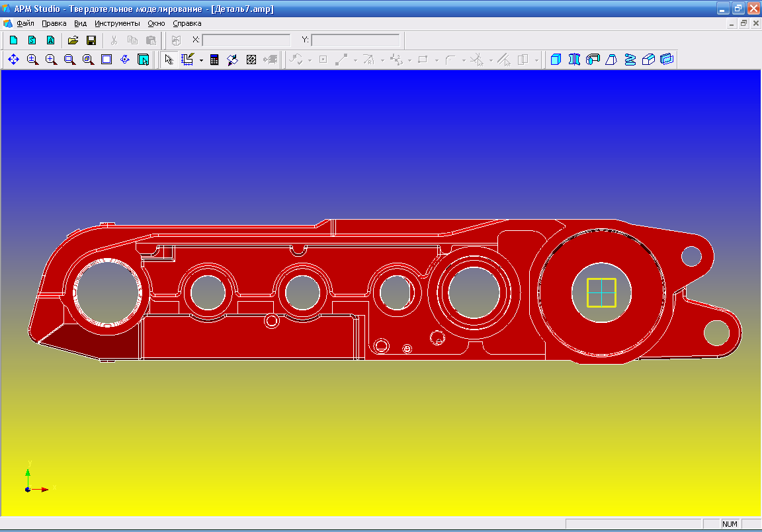This screenshot has width=762, height=532.
Task: Click the grayed rectangle tool
Action: [x=423, y=60]
